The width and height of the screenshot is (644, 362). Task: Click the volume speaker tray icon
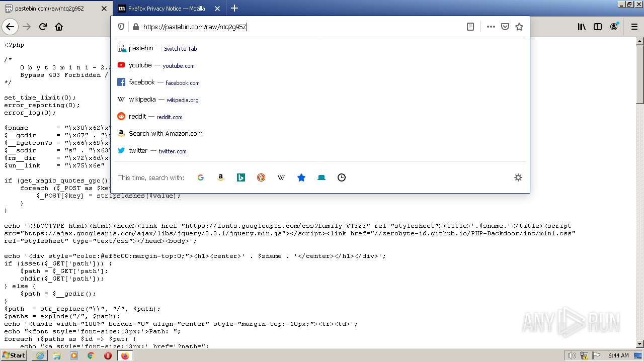coord(572,355)
